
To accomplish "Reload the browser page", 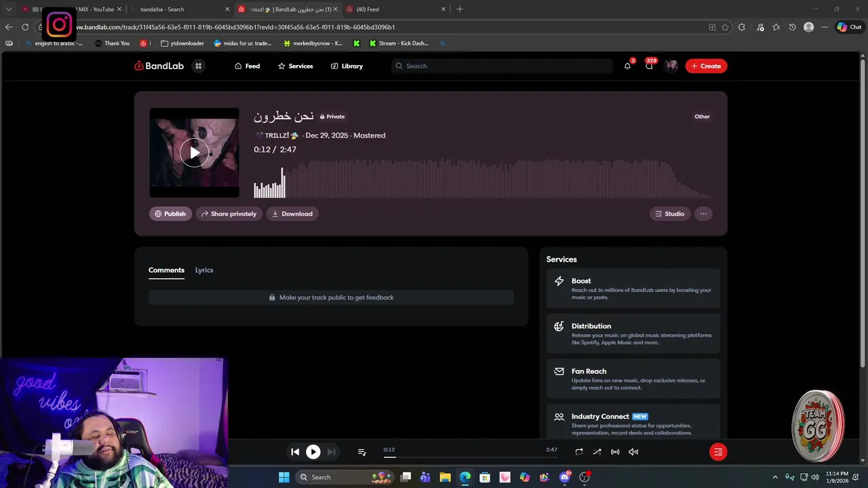I will 25,27.
